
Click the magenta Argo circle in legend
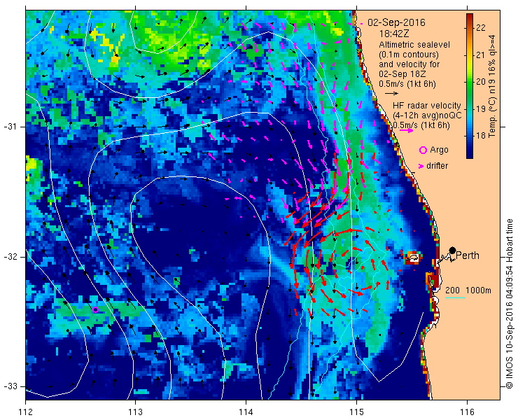[423, 150]
